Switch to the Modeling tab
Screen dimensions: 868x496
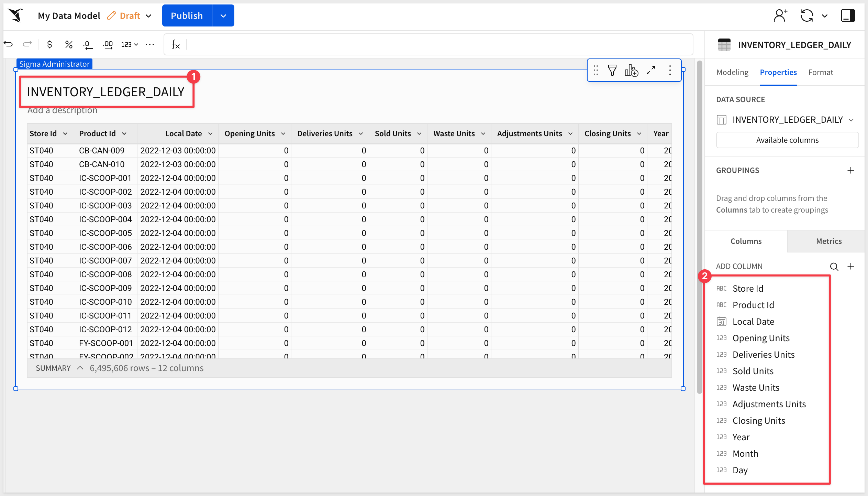732,72
